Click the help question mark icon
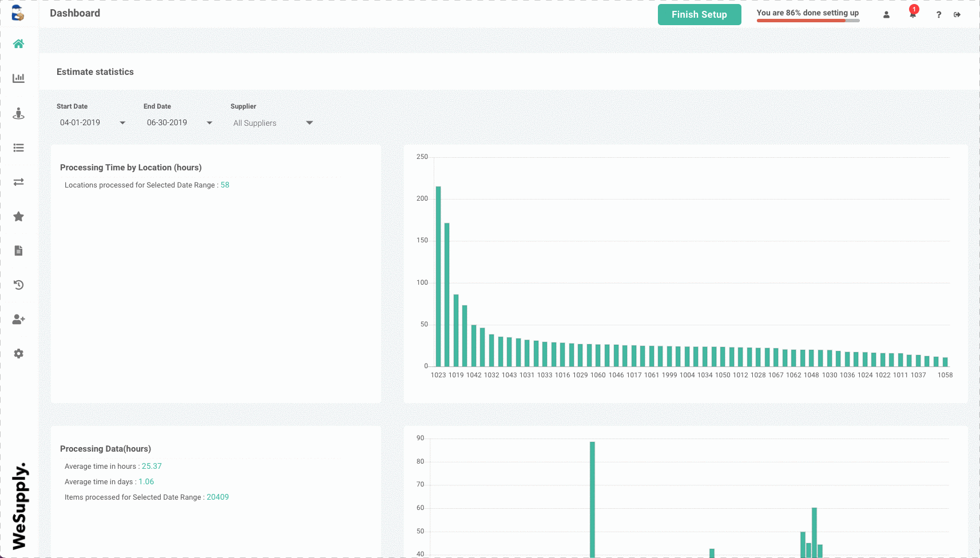The height and width of the screenshot is (558, 980). pos(938,15)
